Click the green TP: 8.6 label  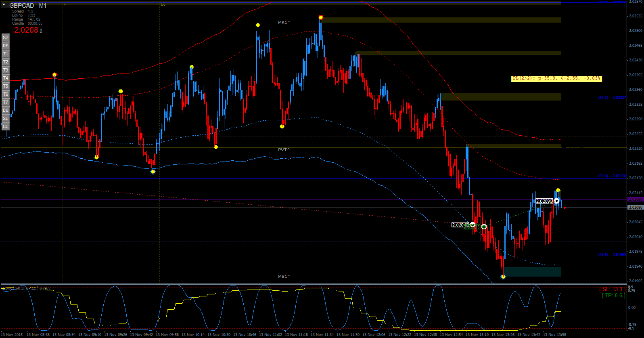[x=614, y=296]
